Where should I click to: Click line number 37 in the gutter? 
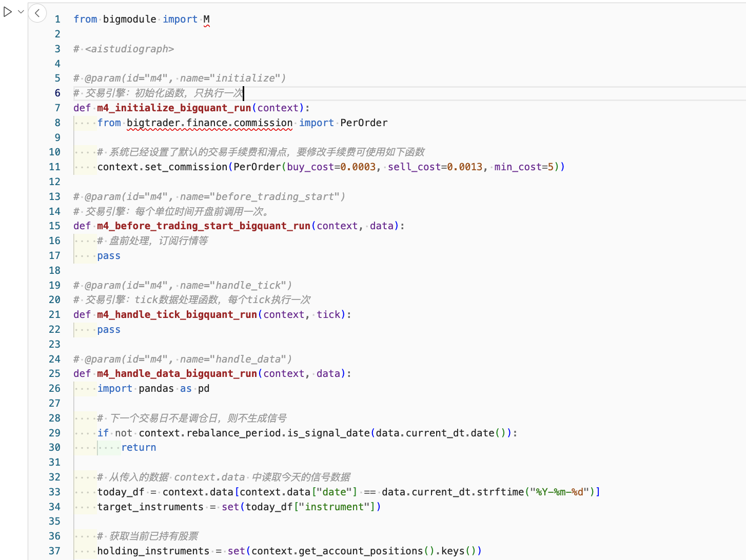[x=55, y=551]
